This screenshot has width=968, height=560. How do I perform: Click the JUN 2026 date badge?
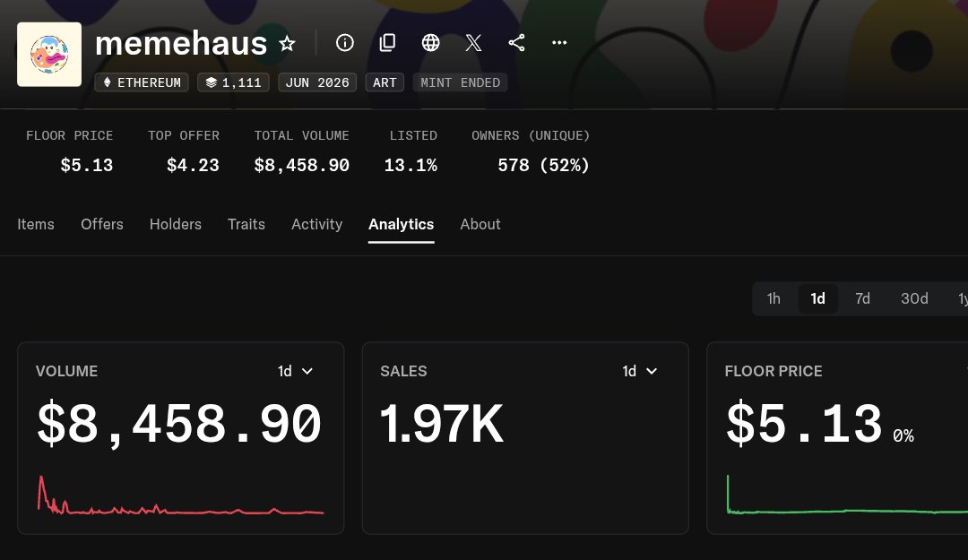[317, 82]
